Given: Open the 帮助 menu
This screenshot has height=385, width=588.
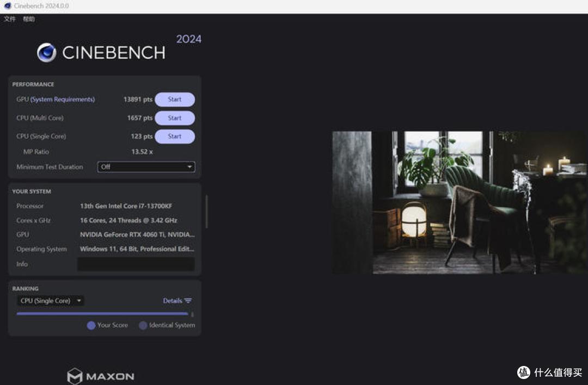Looking at the screenshot, I should (28, 19).
